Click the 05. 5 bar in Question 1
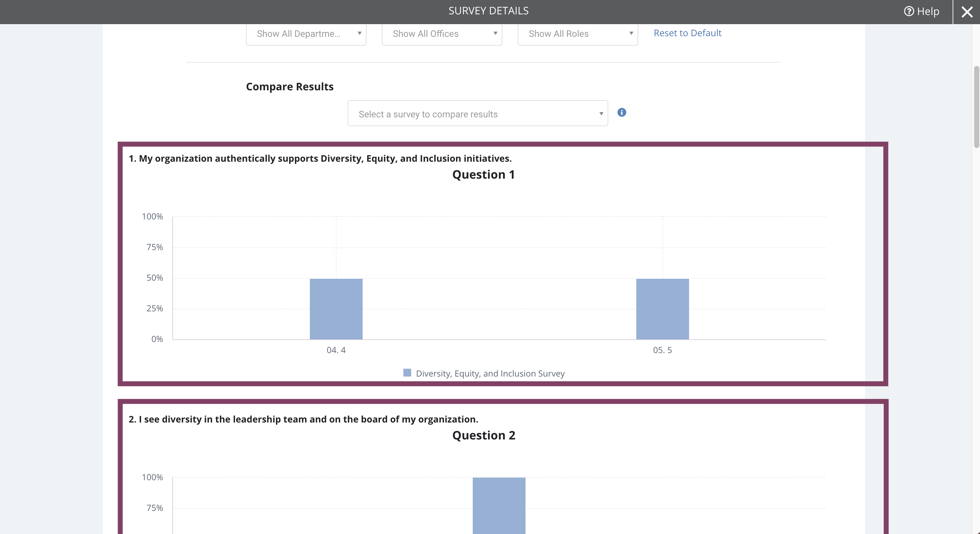Viewport: 980px width, 534px height. point(662,309)
